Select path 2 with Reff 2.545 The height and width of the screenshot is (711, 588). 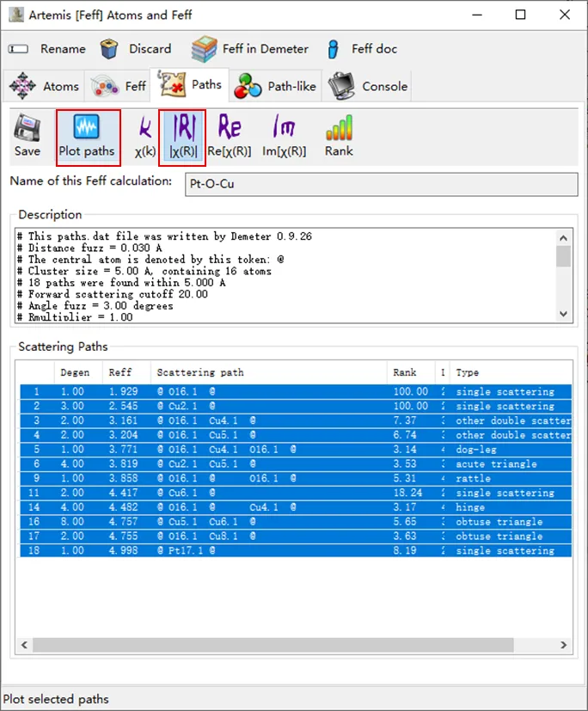click(296, 406)
